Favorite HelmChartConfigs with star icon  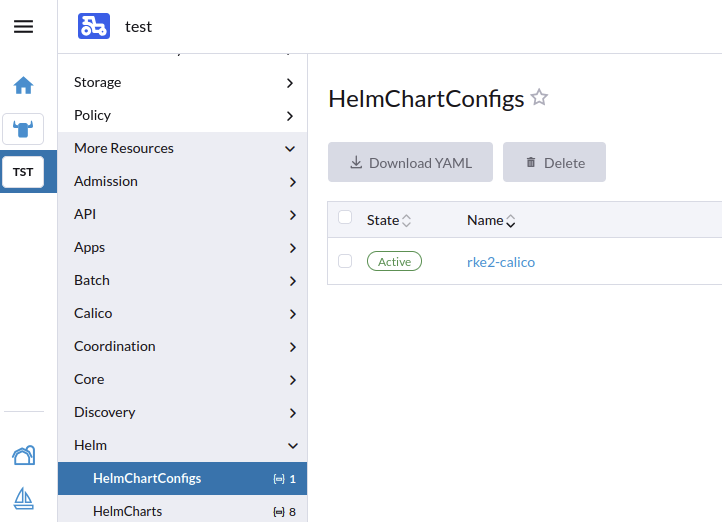tap(539, 98)
